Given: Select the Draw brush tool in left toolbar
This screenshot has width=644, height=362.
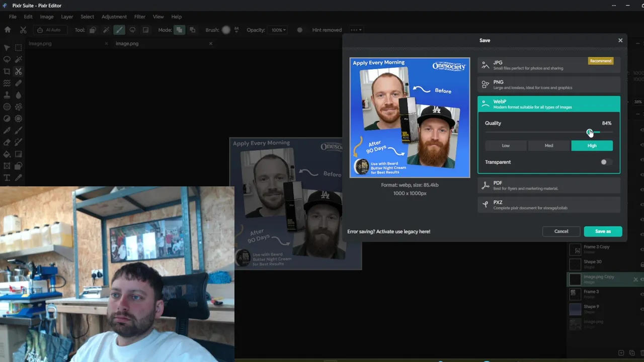Looking at the screenshot, I should coord(18,131).
